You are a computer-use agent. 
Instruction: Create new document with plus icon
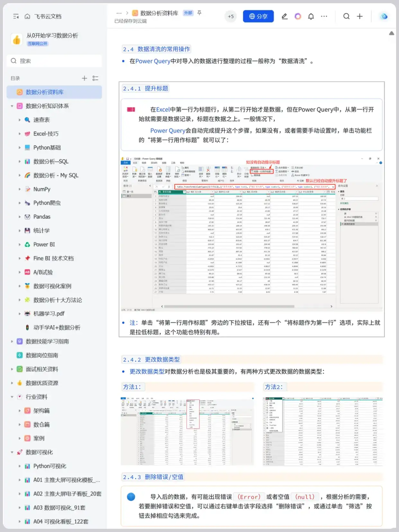point(360,16)
